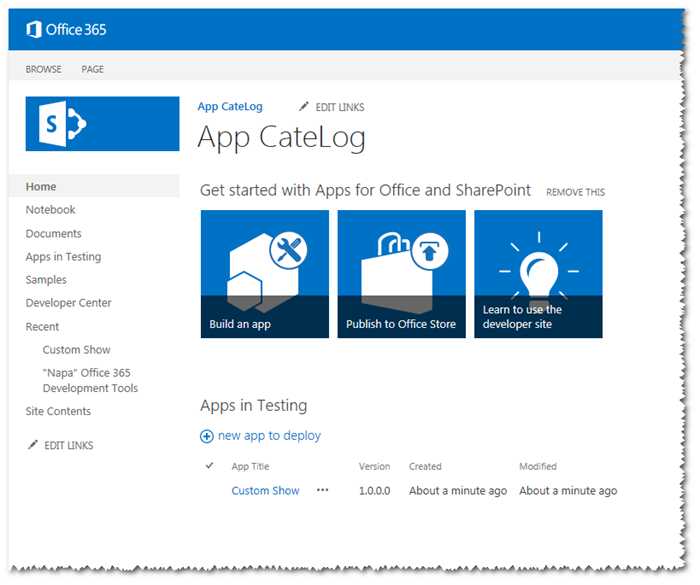Viewport: 700px width, 585px height.
Task: Open the Build an app tile
Action: pos(265,274)
